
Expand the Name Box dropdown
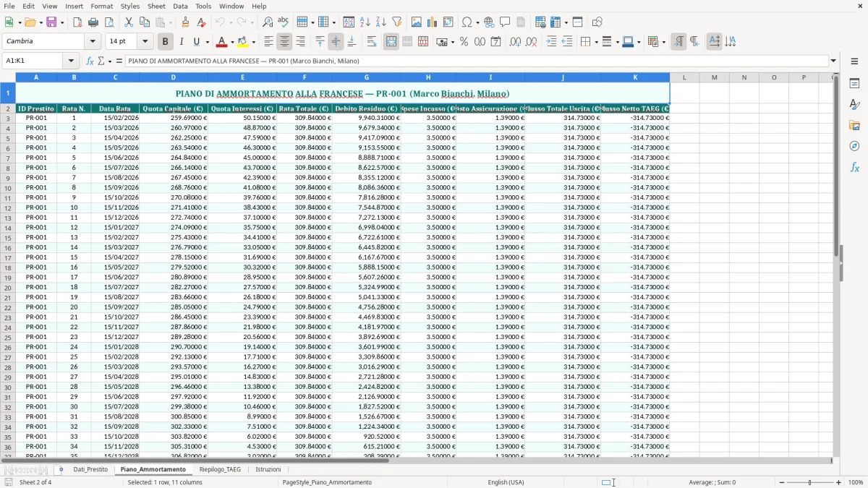click(71, 61)
